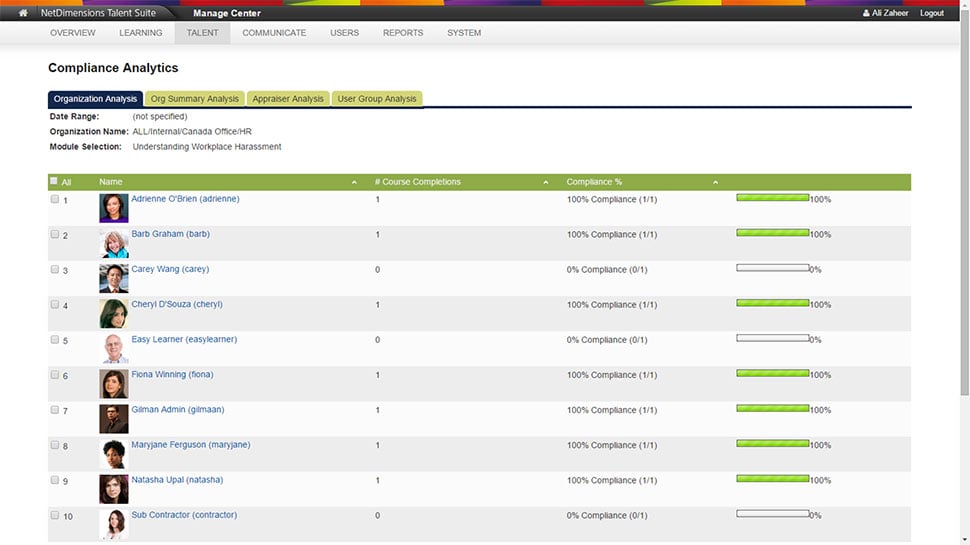Click 'ALL/Internal/Canada Office/HR' organization text
This screenshot has width=970, height=545.
[192, 132]
